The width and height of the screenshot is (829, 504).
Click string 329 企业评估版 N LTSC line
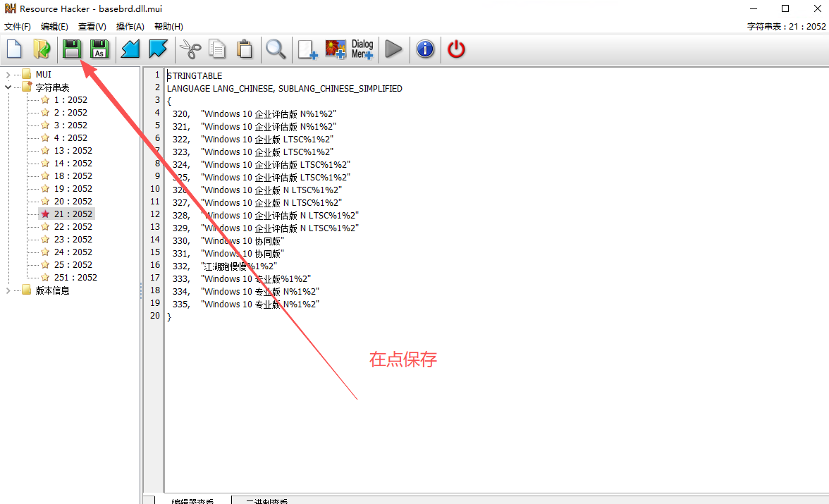pos(265,228)
